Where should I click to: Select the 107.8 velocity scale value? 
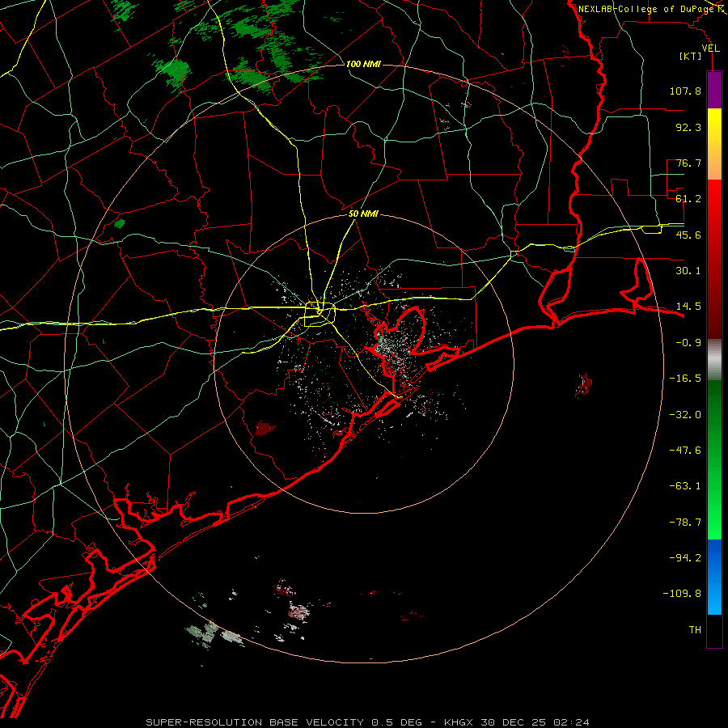pos(685,91)
